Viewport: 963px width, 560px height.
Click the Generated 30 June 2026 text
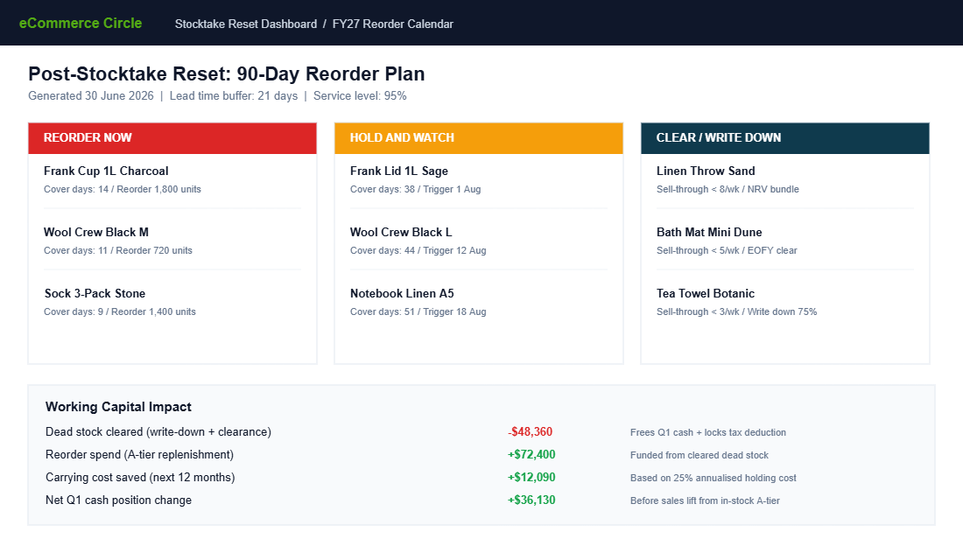(91, 95)
